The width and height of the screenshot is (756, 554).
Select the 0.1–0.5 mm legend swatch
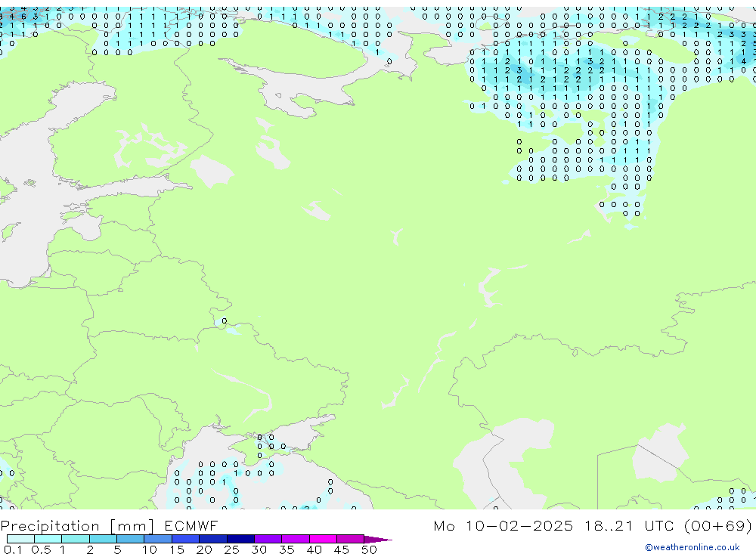[20, 539]
